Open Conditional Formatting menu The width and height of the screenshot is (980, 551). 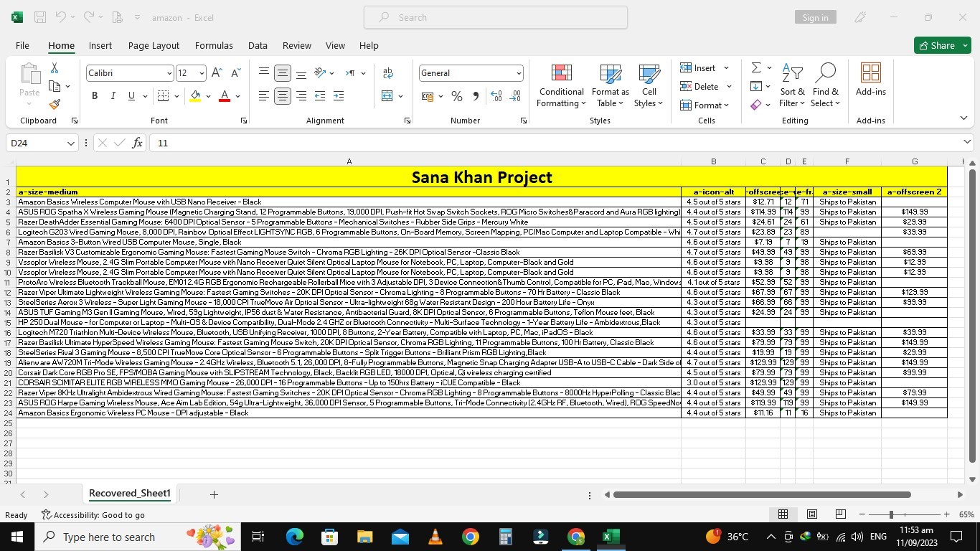(561, 87)
